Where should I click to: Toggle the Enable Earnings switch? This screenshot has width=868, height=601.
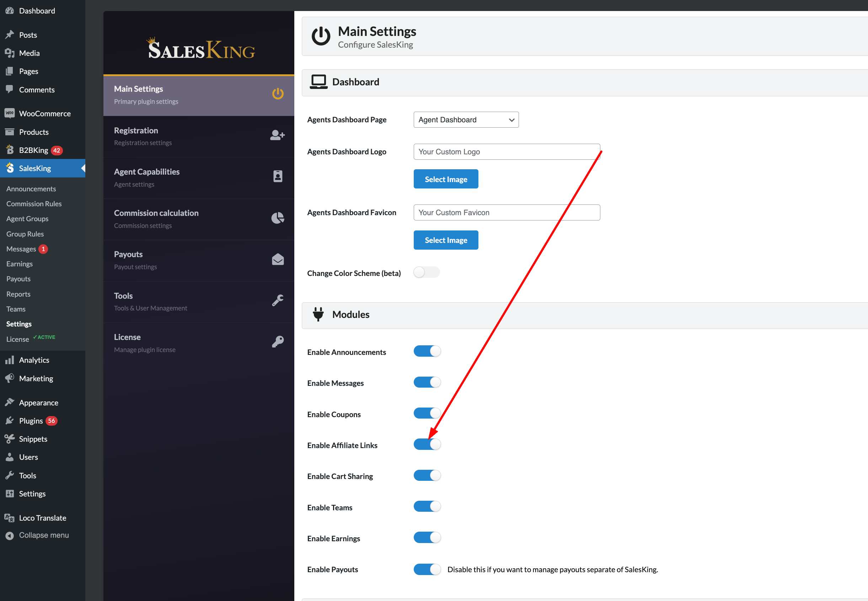click(x=427, y=537)
